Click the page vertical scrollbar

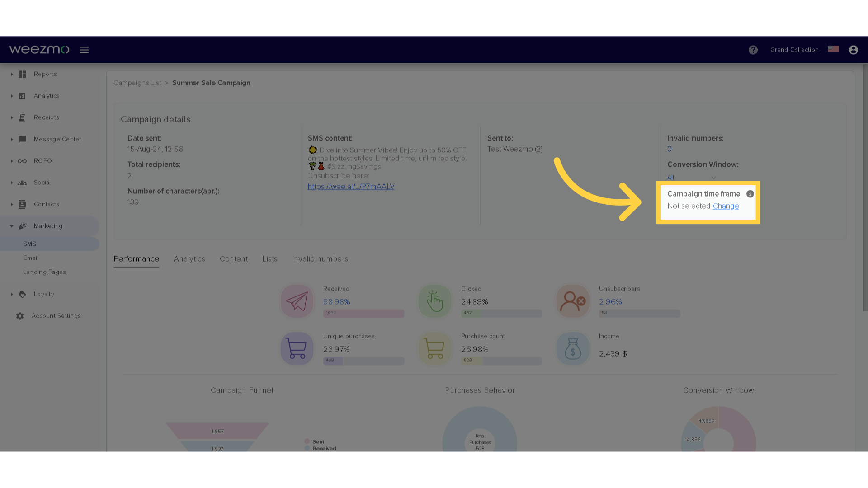click(x=865, y=188)
